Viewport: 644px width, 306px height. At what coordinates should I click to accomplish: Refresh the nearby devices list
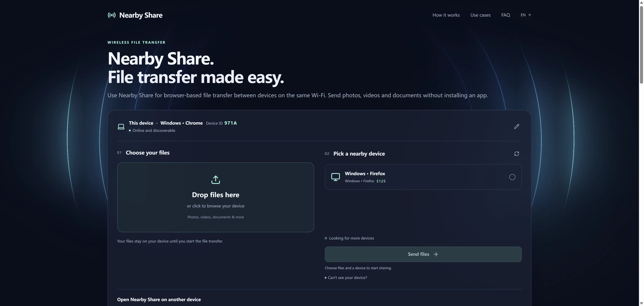(517, 154)
